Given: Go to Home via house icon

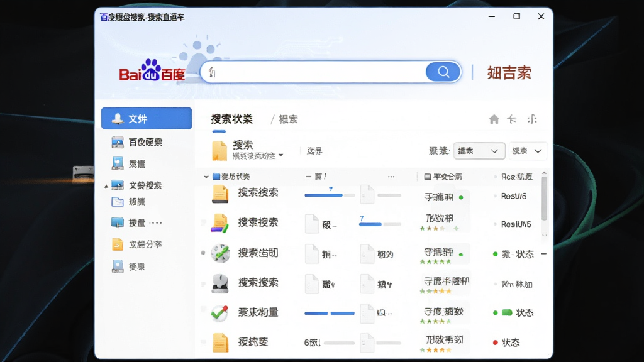Looking at the screenshot, I should click(494, 119).
